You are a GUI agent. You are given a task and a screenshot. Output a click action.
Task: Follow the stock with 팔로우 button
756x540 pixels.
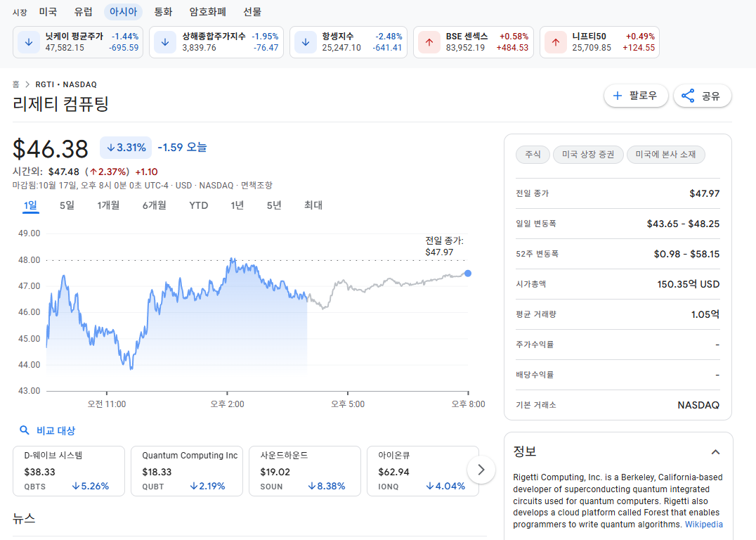(636, 96)
